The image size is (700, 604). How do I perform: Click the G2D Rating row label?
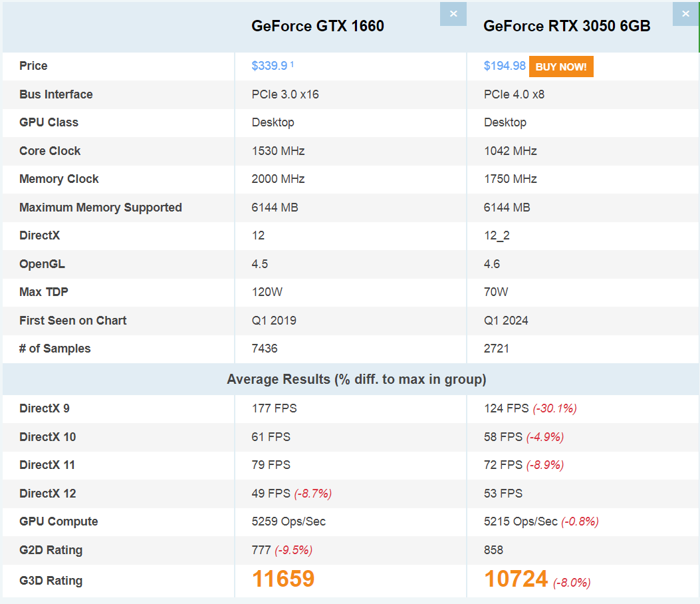coord(51,550)
